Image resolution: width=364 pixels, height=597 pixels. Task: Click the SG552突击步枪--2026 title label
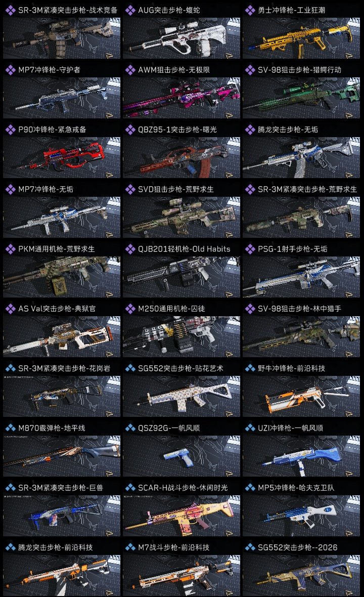pyautogui.click(x=297, y=547)
